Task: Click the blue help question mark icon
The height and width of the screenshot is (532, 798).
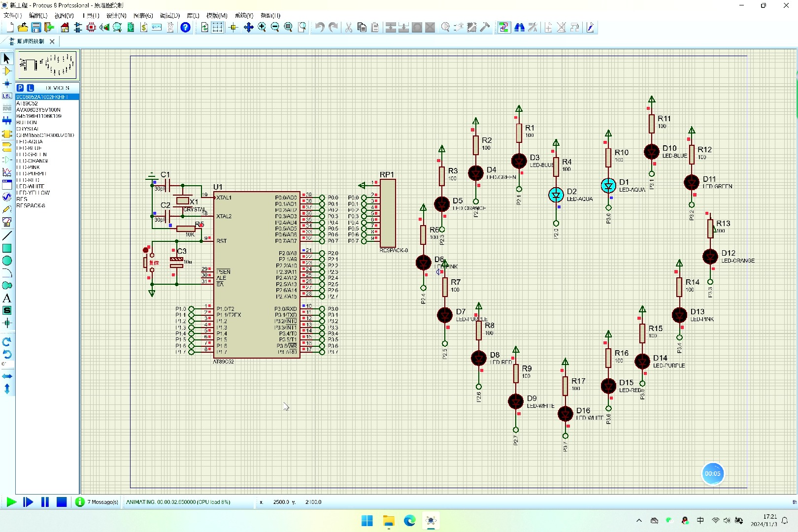Action: [185, 28]
